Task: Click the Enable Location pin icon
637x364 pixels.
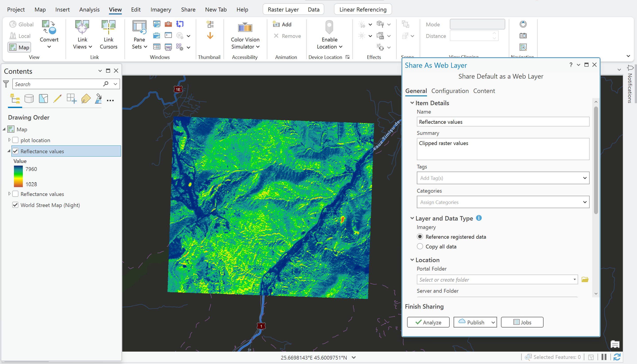Action: click(329, 27)
